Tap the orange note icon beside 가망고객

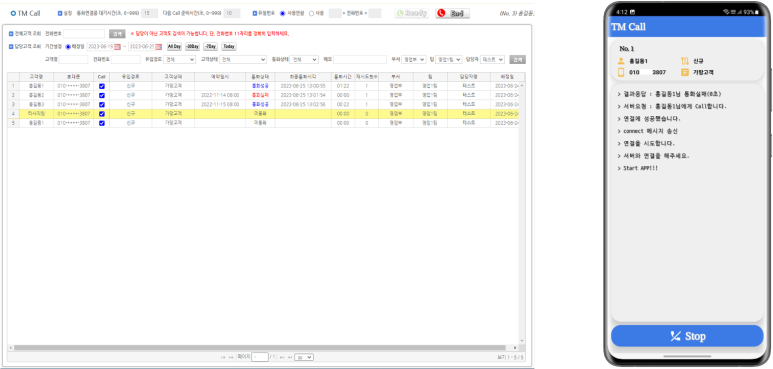point(684,72)
